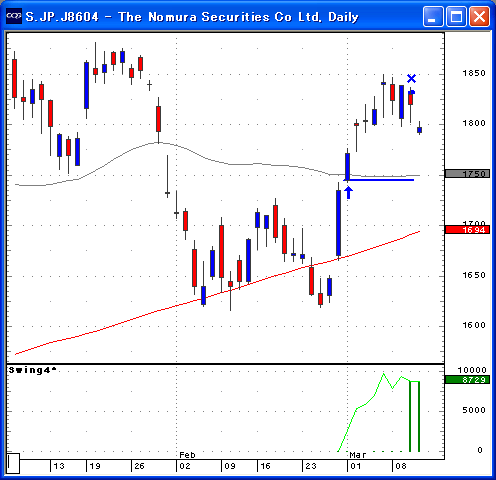
Task: Click the 13 date label on time axis
Action: (59, 466)
